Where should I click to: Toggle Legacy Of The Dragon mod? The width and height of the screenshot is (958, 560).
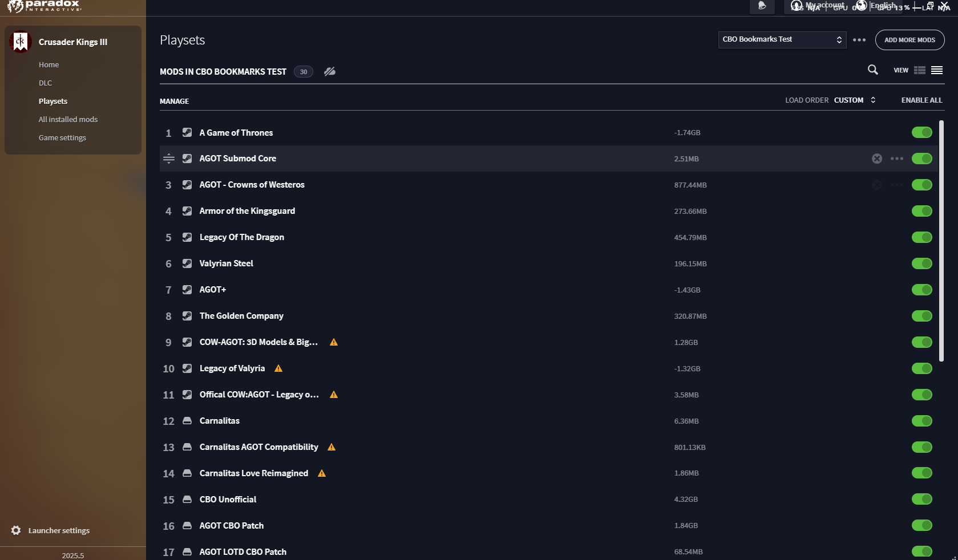pyautogui.click(x=922, y=237)
